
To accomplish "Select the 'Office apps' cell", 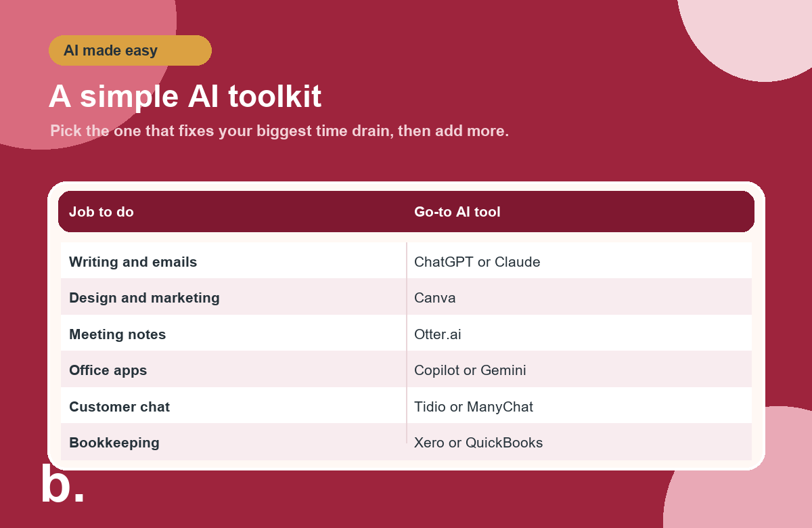I will point(233,369).
